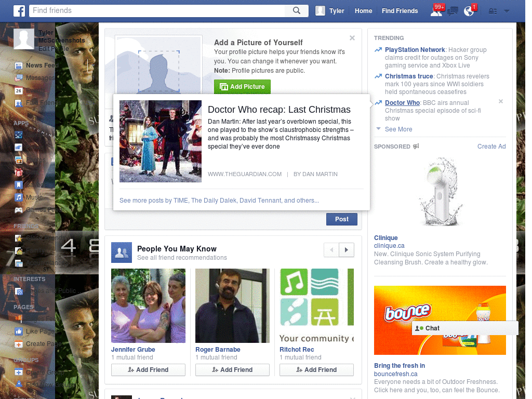The image size is (532, 399).
Task: Open the Clinique brush ad image
Action: pyautogui.click(x=440, y=192)
